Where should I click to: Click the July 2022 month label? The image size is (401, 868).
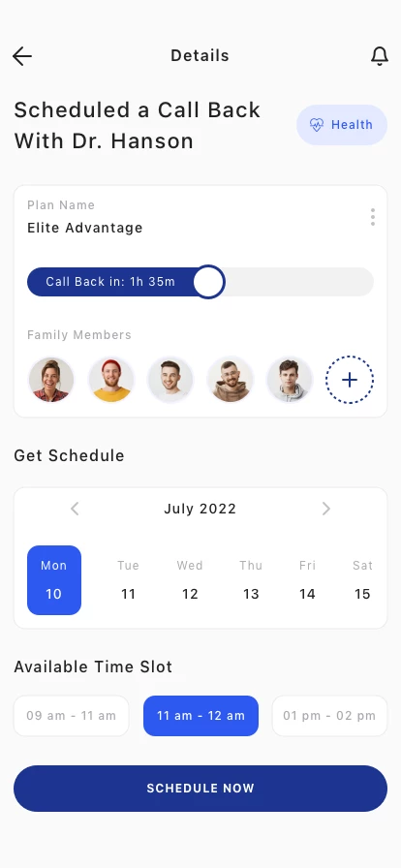pyautogui.click(x=200, y=509)
